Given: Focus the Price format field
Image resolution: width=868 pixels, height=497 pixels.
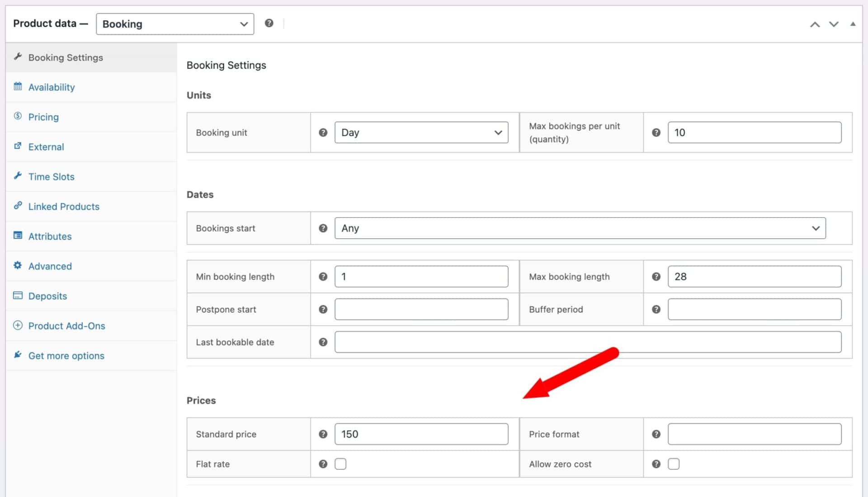Looking at the screenshot, I should click(755, 434).
